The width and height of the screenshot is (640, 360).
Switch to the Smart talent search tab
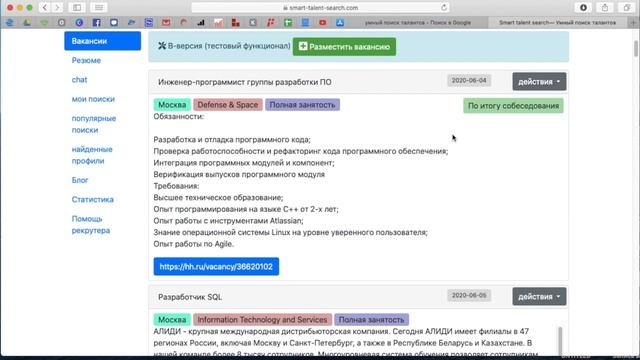[x=557, y=22]
